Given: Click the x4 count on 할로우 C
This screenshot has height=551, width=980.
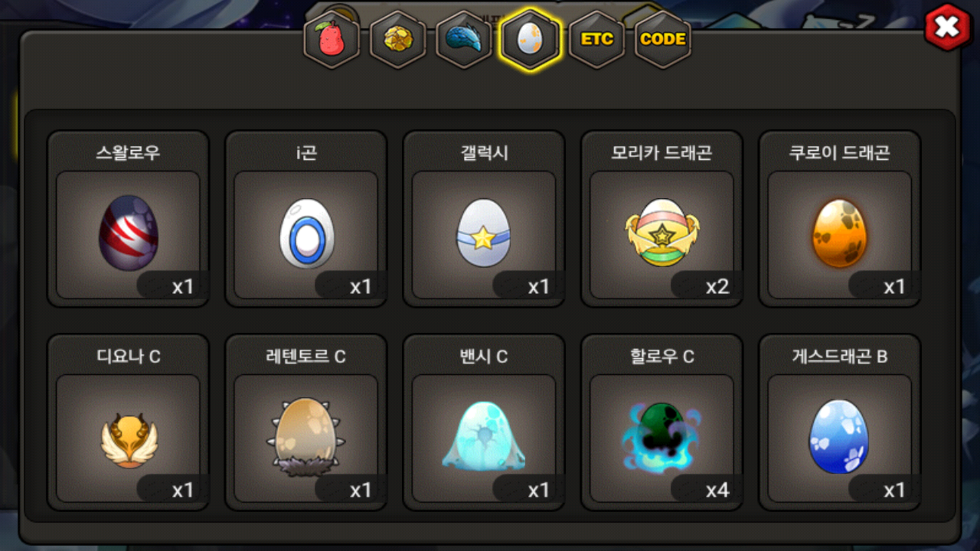Looking at the screenshot, I should tap(717, 490).
